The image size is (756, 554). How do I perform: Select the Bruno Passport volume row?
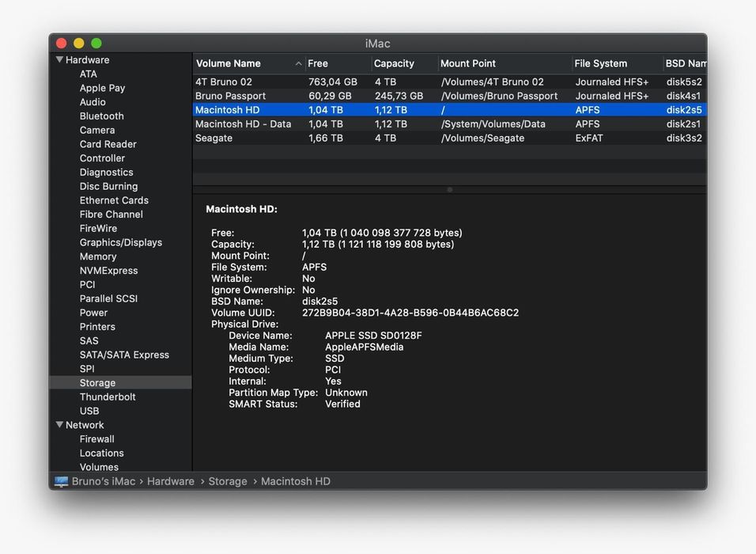click(x=449, y=96)
